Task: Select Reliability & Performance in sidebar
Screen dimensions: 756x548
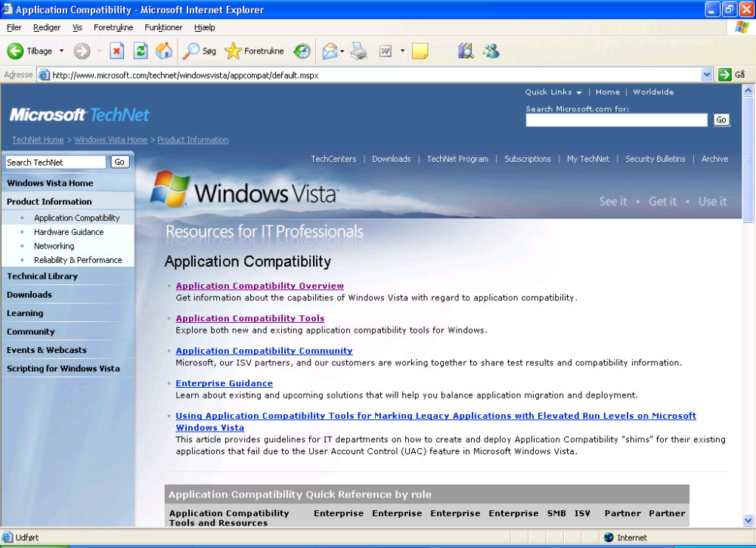Action: point(78,260)
